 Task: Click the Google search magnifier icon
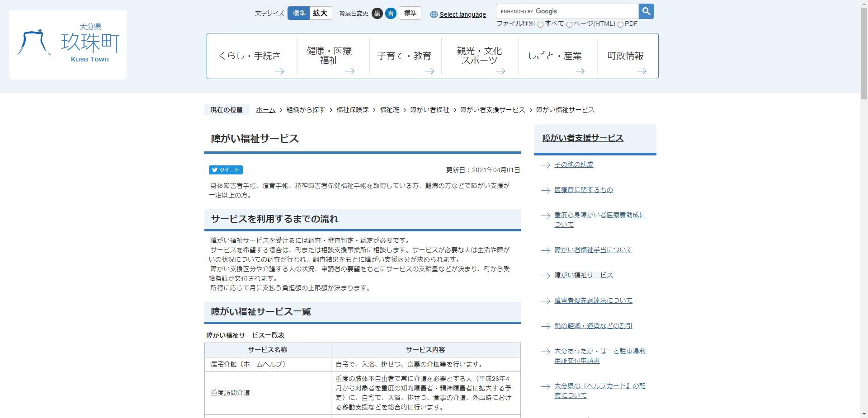[x=646, y=11]
